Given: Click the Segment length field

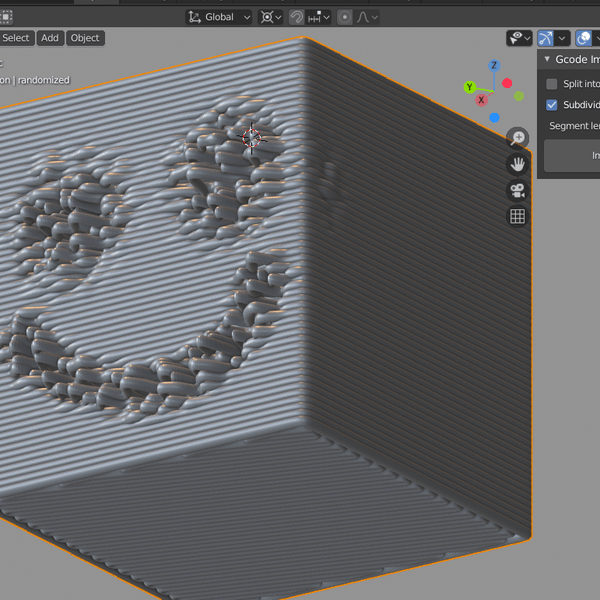Looking at the screenshot, I should 574,126.
